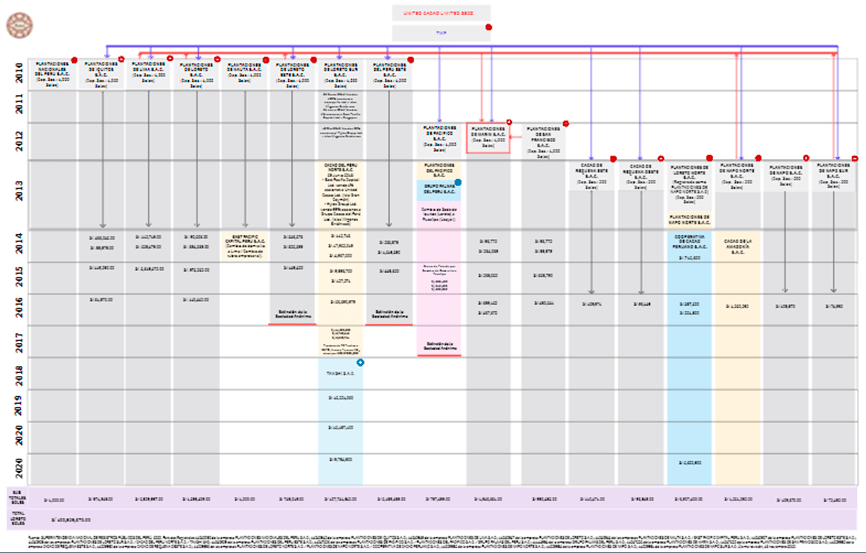Select Plantaciones de Loreto Norte S.A.C. box
866x553 pixels.
point(689,185)
